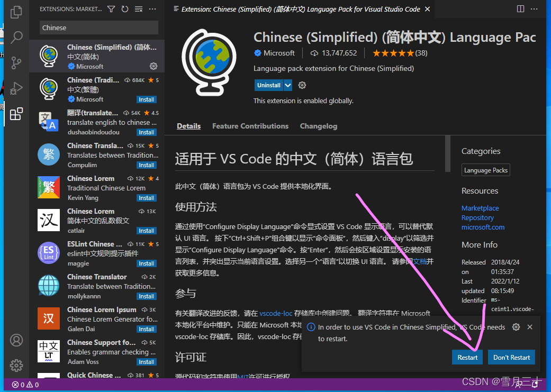Install Chinese Lorem Ipsum by Galen Dai
This screenshot has height=392, width=551.
[x=146, y=329]
